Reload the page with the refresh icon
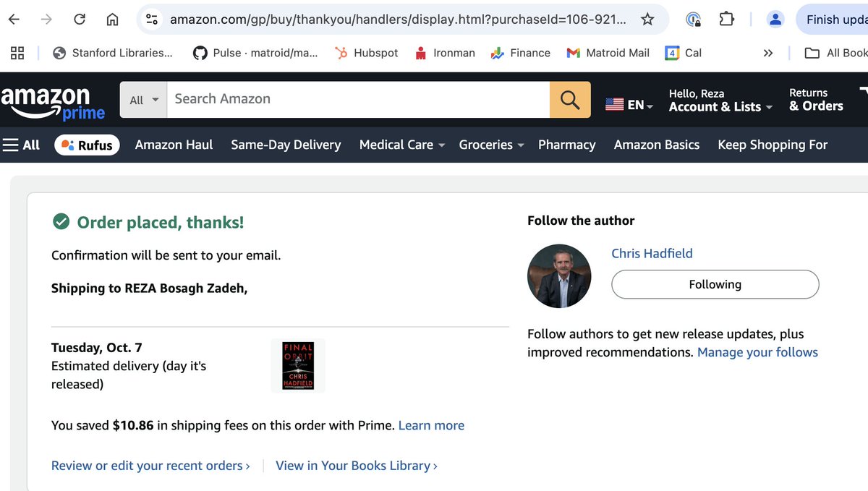The width and height of the screenshot is (868, 491). 80,20
